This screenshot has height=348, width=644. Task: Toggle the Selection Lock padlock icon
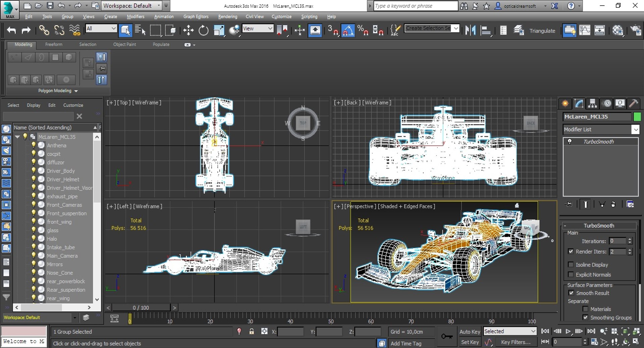(252, 332)
